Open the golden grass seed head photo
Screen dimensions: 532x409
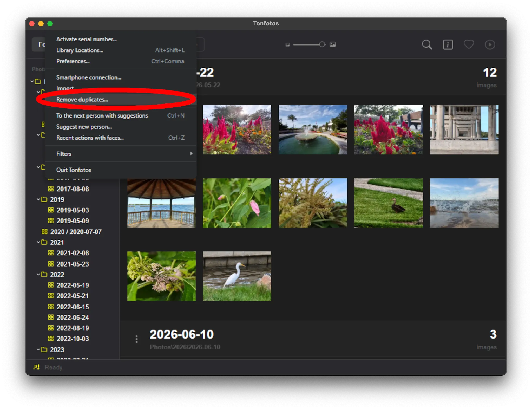click(x=313, y=203)
